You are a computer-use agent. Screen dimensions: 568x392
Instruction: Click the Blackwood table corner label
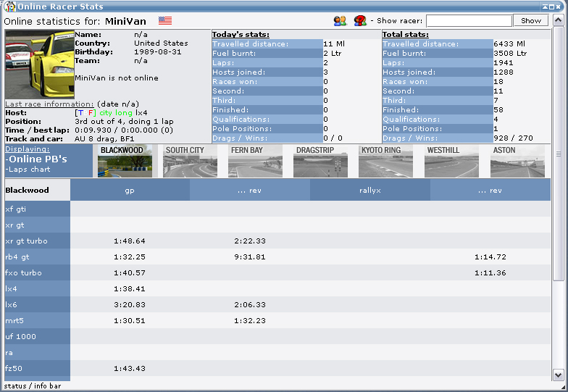[27, 190]
